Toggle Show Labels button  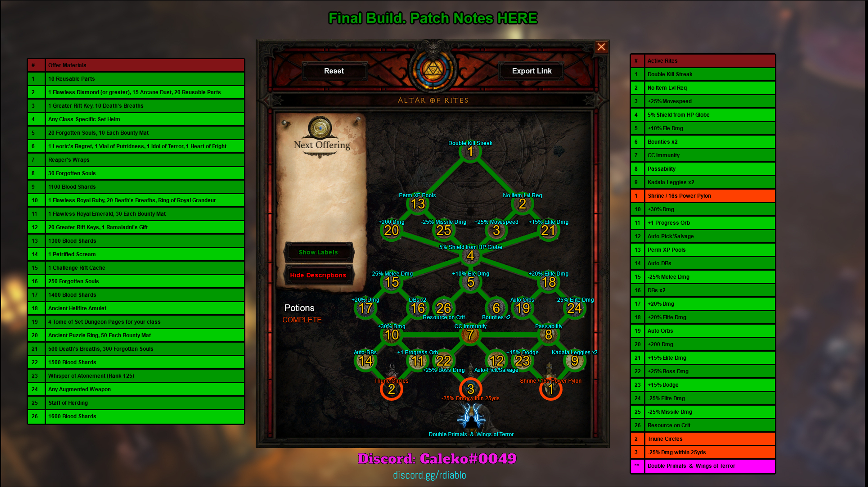point(319,252)
